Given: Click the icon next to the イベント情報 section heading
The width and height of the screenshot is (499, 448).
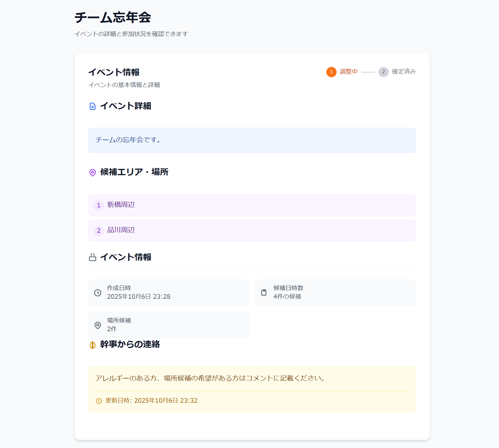Looking at the screenshot, I should 93,257.
